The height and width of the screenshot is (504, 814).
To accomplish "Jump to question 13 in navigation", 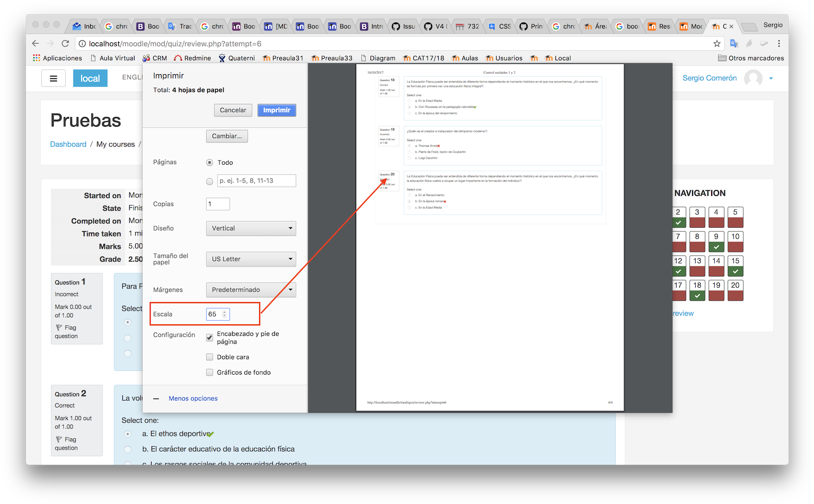I will point(697,266).
